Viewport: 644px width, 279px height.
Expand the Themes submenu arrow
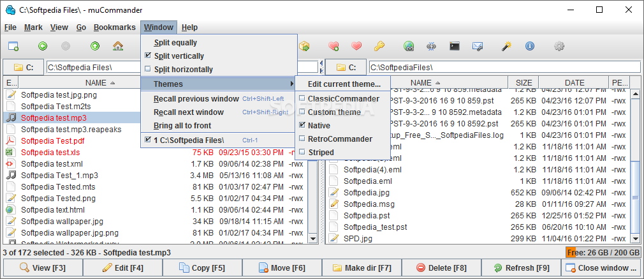(292, 84)
